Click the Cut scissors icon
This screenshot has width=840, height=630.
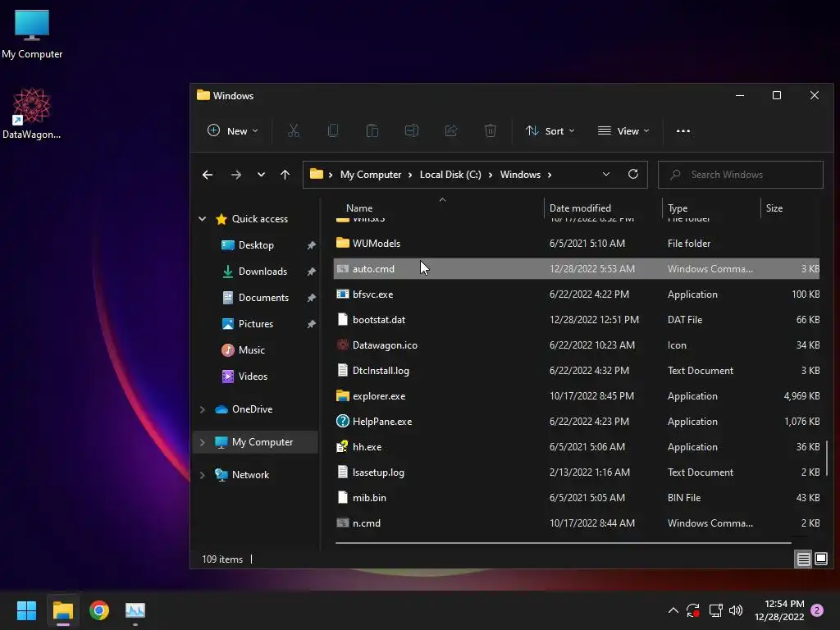[294, 130]
